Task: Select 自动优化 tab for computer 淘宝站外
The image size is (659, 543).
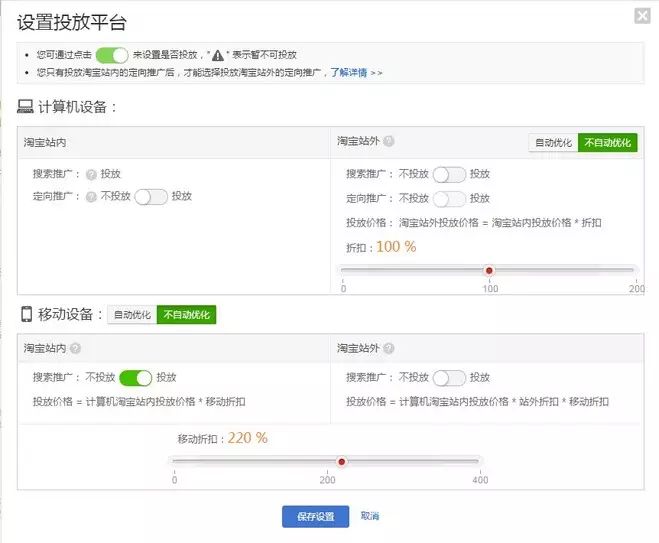Action: tap(554, 143)
